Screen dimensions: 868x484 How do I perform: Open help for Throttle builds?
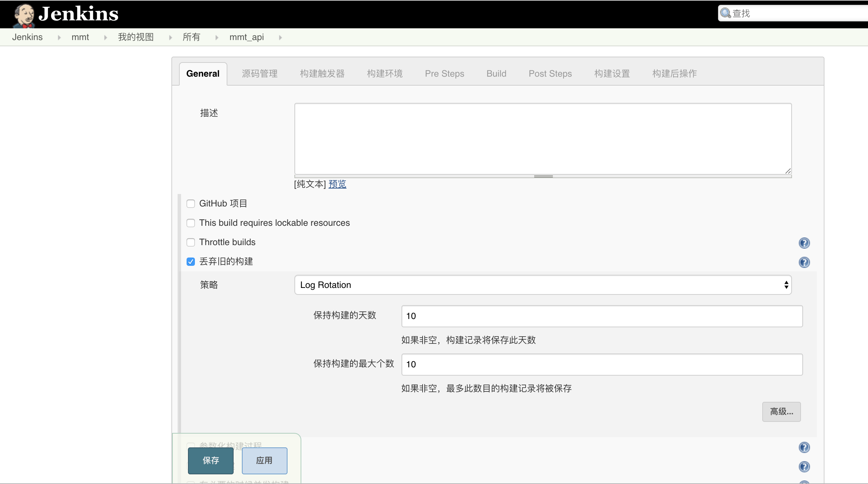pos(804,243)
